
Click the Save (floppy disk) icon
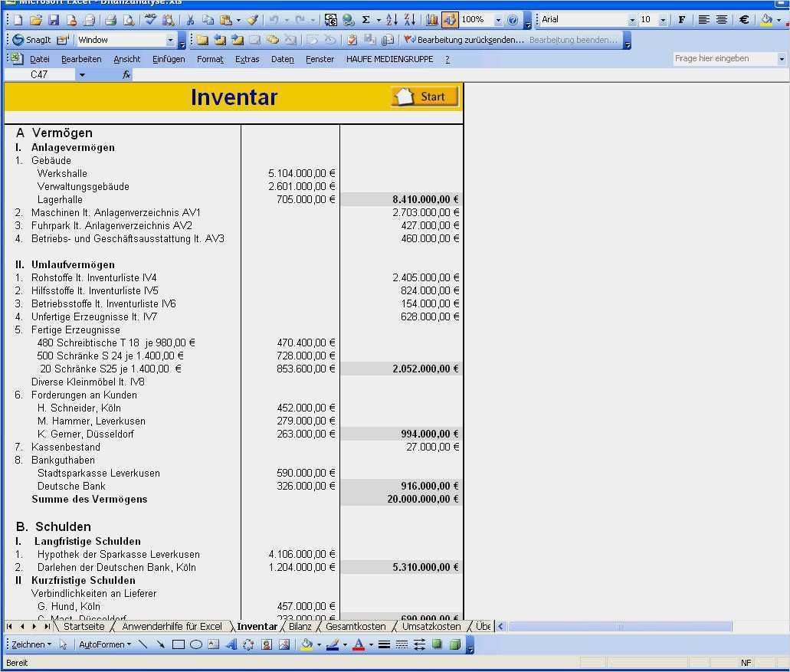point(54,20)
